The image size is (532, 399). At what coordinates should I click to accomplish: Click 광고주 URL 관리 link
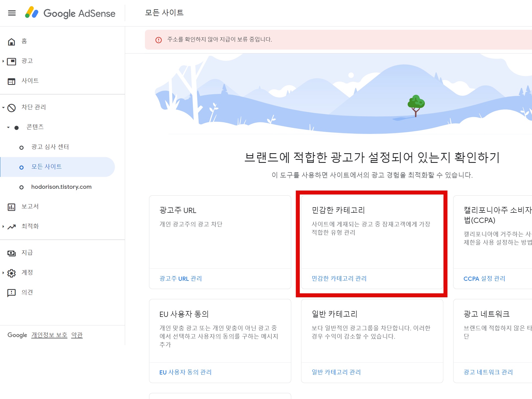pos(180,279)
